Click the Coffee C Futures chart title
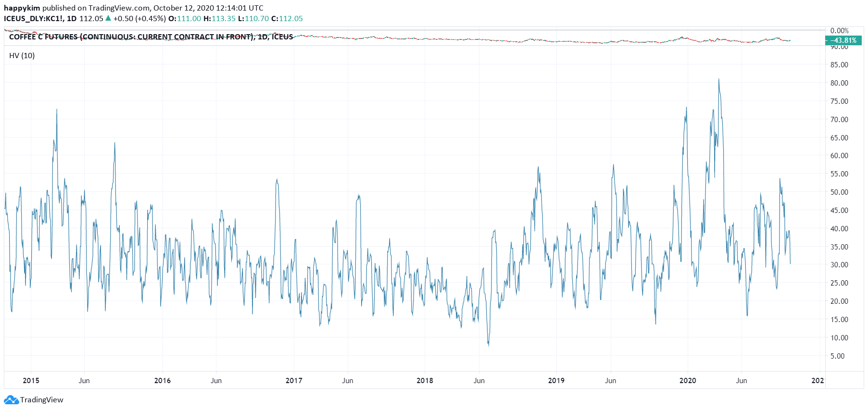The image size is (868, 411). [x=151, y=37]
